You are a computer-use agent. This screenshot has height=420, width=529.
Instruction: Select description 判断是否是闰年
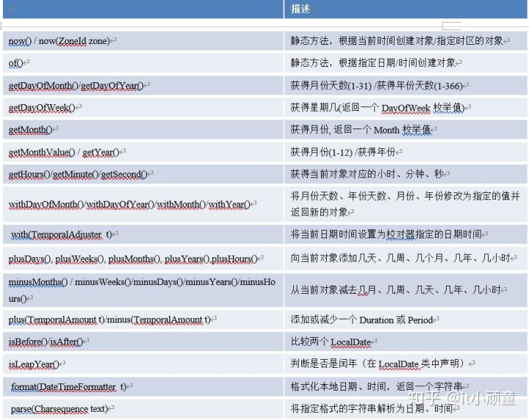pos(406,364)
